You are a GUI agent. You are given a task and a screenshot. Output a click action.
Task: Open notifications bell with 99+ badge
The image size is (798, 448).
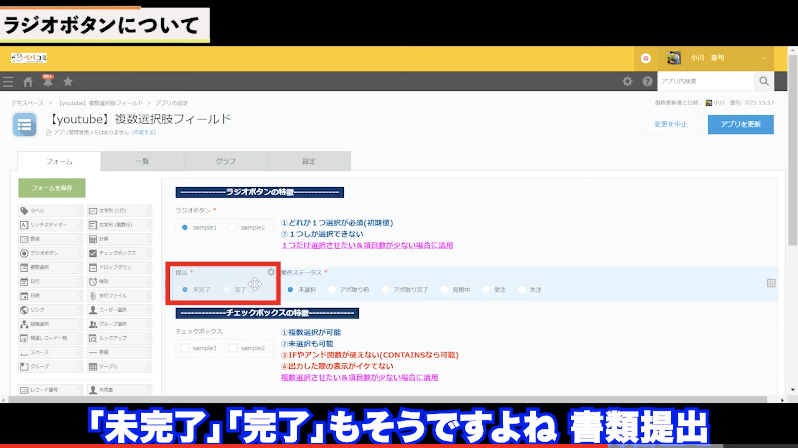pos(47,81)
